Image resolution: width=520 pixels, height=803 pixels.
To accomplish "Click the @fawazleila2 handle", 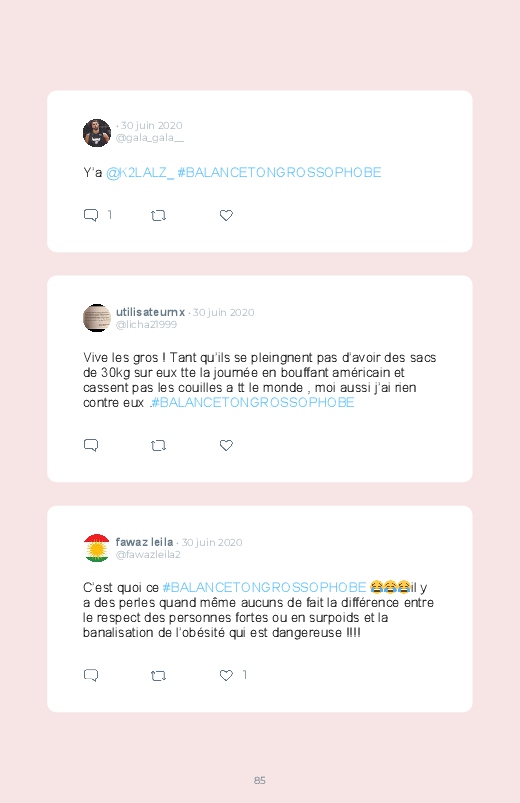I will [148, 555].
